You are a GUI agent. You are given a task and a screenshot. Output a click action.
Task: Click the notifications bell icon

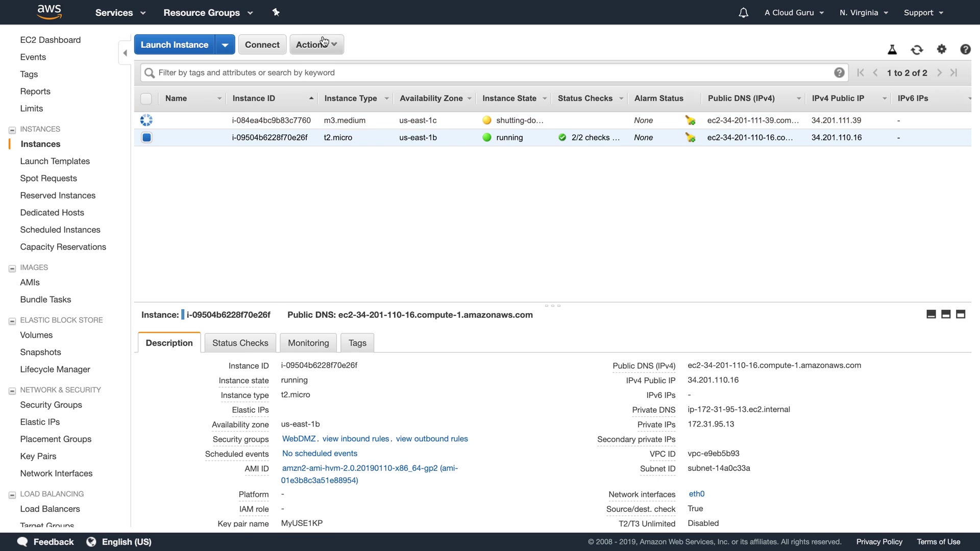pyautogui.click(x=743, y=13)
